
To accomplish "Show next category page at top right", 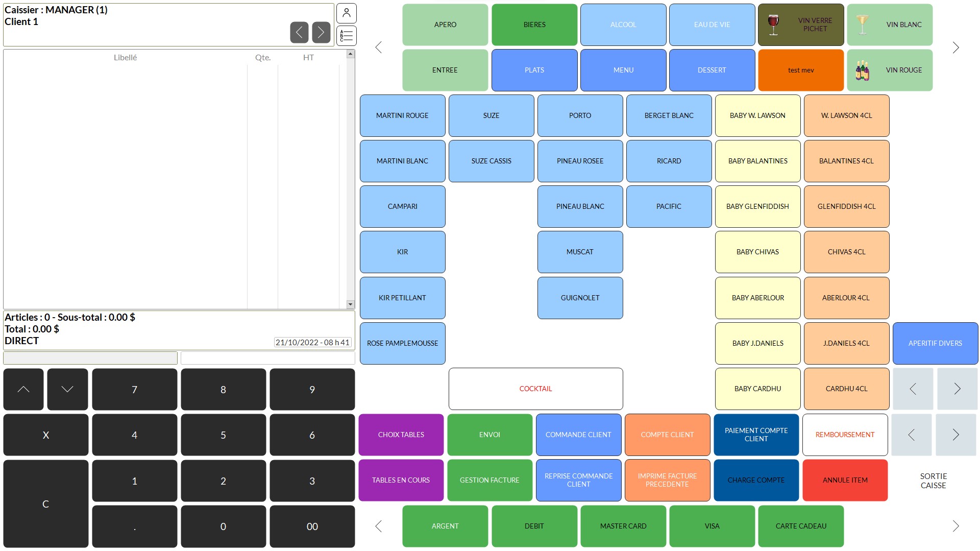I will (955, 47).
